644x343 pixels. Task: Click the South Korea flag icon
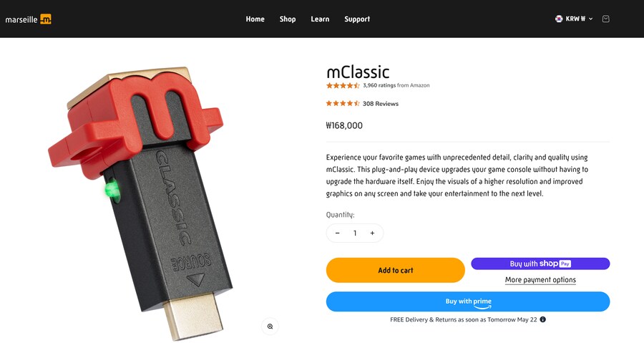tap(559, 19)
